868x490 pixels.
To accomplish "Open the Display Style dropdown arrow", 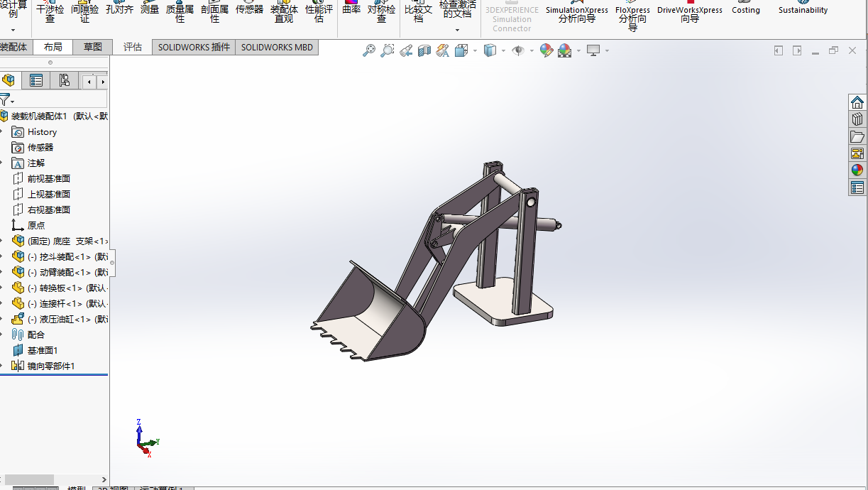I will [503, 51].
